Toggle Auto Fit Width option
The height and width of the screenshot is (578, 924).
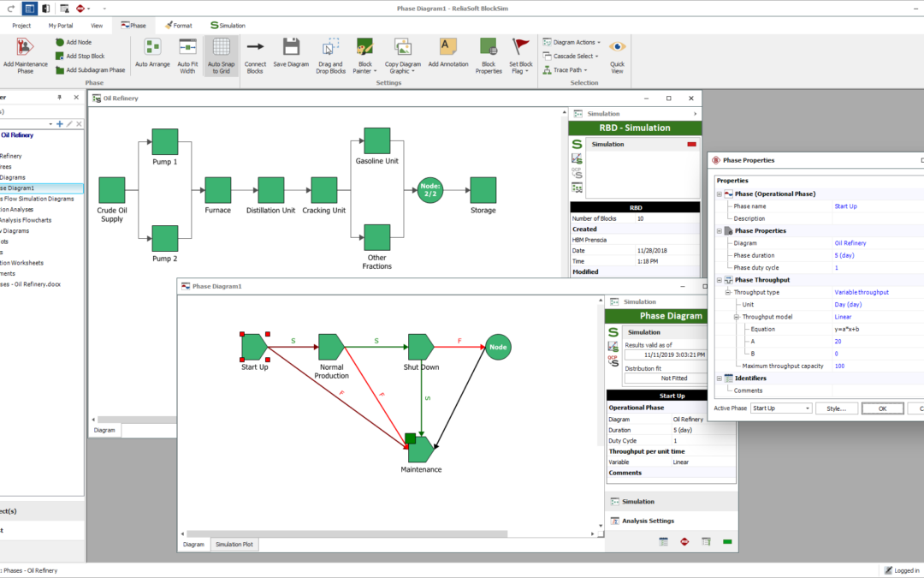click(x=187, y=56)
